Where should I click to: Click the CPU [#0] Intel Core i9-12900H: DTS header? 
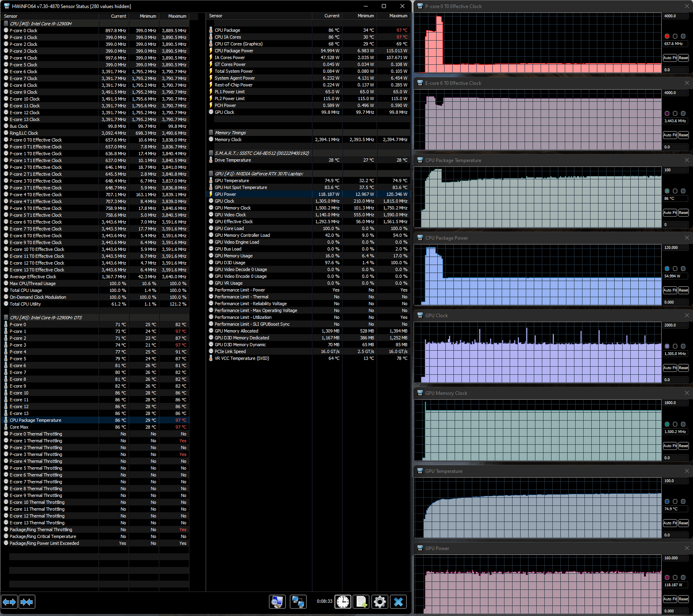click(x=96, y=318)
